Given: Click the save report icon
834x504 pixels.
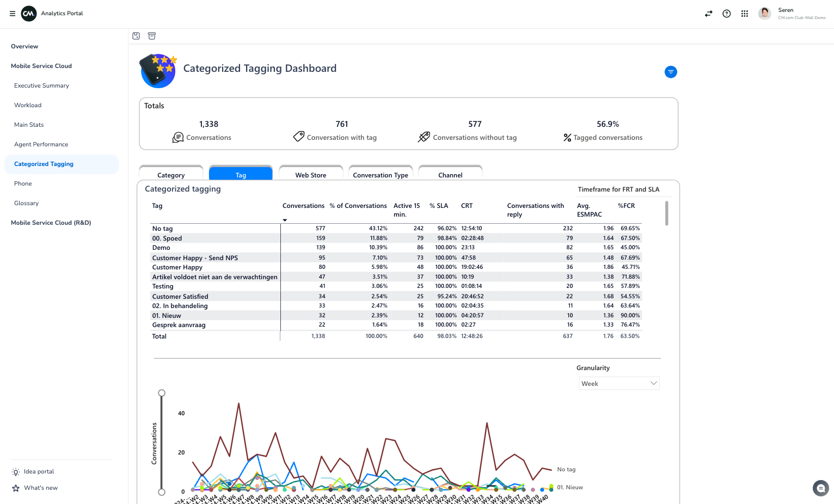Looking at the screenshot, I should pyautogui.click(x=136, y=36).
